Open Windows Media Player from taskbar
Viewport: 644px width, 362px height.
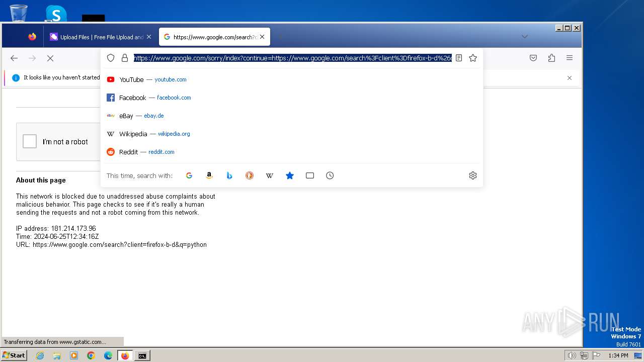(74, 355)
